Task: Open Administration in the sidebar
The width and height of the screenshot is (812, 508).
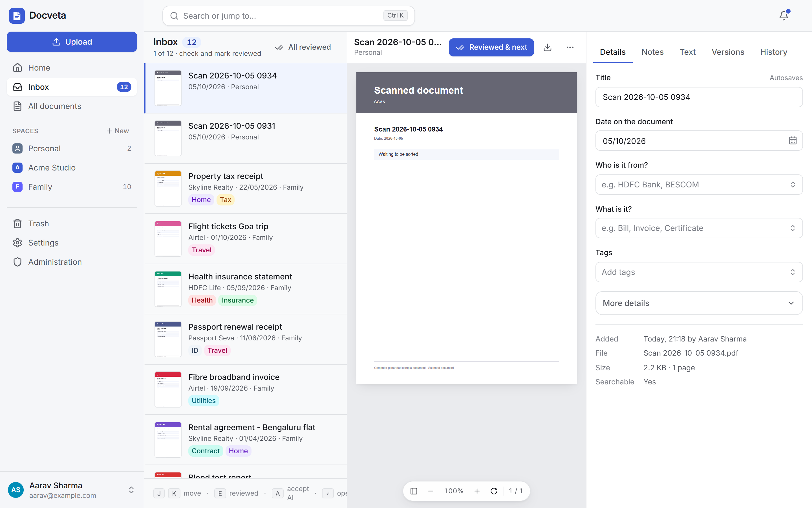Action: point(72,262)
